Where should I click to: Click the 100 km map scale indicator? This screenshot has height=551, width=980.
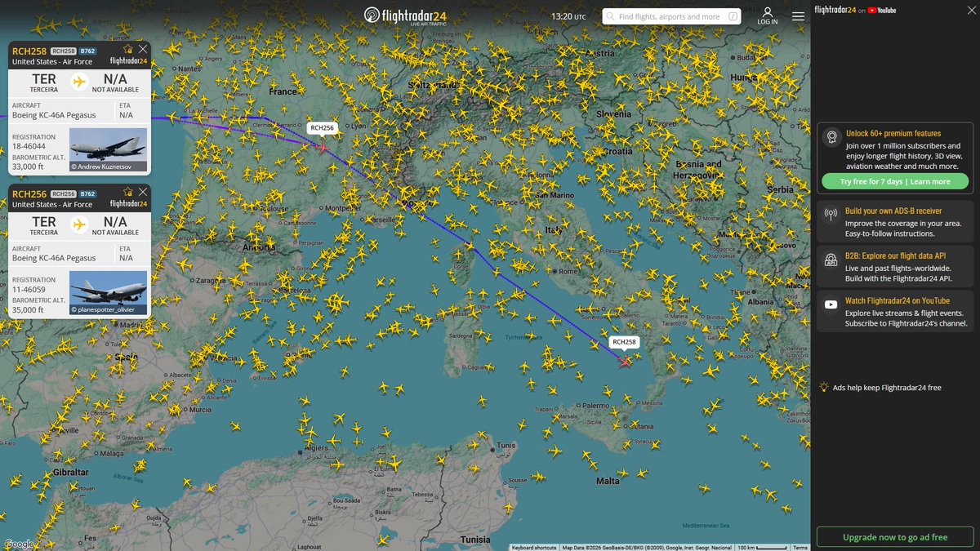tap(761, 547)
